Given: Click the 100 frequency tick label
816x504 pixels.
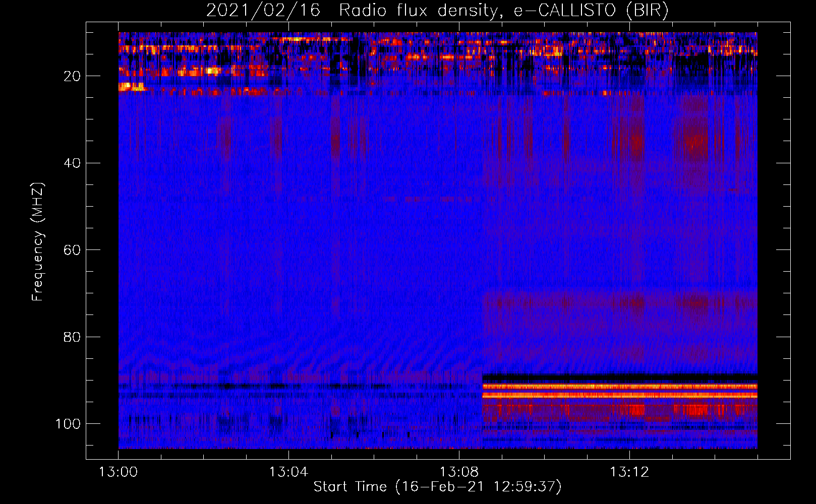Looking at the screenshot, I should coord(68,423).
